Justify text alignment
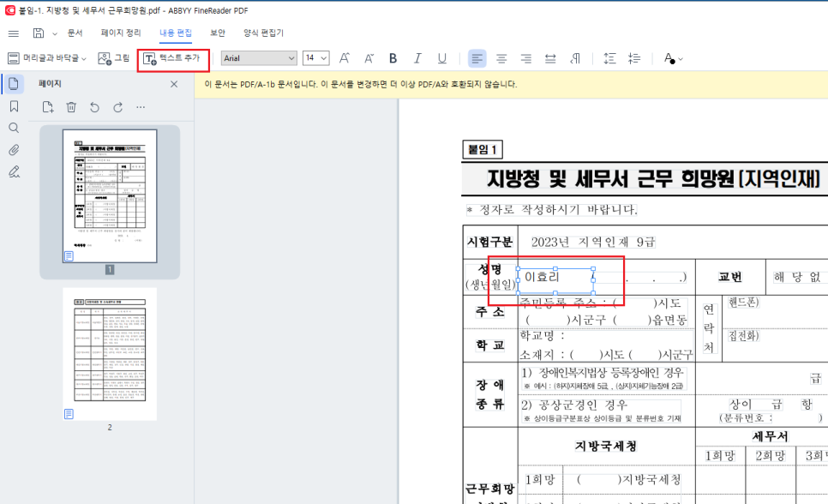The width and height of the screenshot is (828, 504). point(550,58)
